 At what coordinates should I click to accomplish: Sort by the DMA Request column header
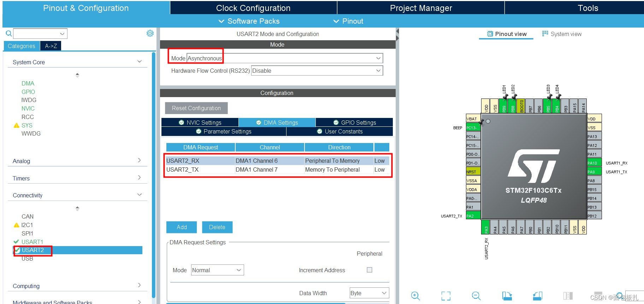(x=201, y=147)
